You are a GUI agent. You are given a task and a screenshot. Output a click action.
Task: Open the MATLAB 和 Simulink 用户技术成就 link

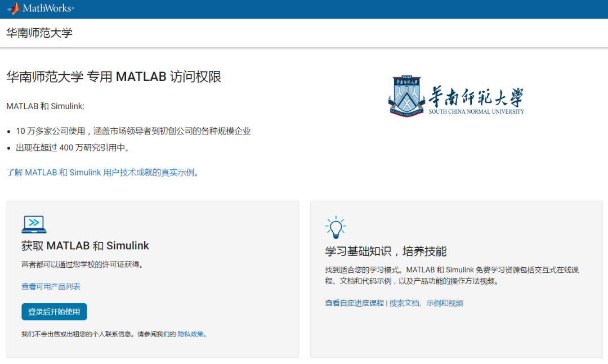[x=102, y=173]
